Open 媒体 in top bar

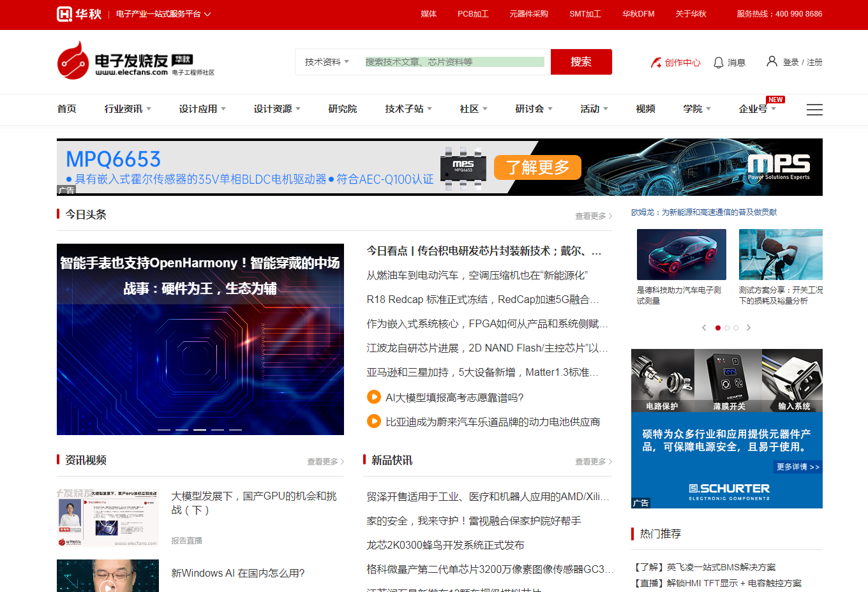click(429, 14)
